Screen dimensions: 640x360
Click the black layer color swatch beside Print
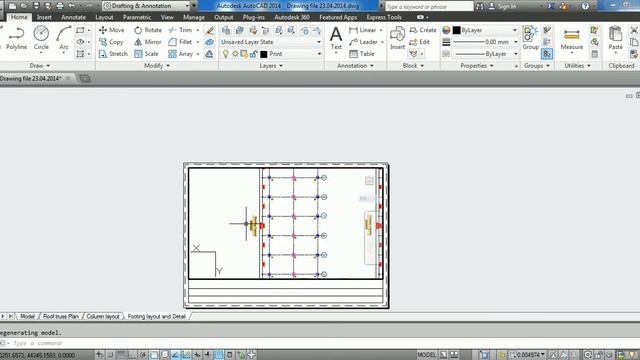[x=264, y=54]
